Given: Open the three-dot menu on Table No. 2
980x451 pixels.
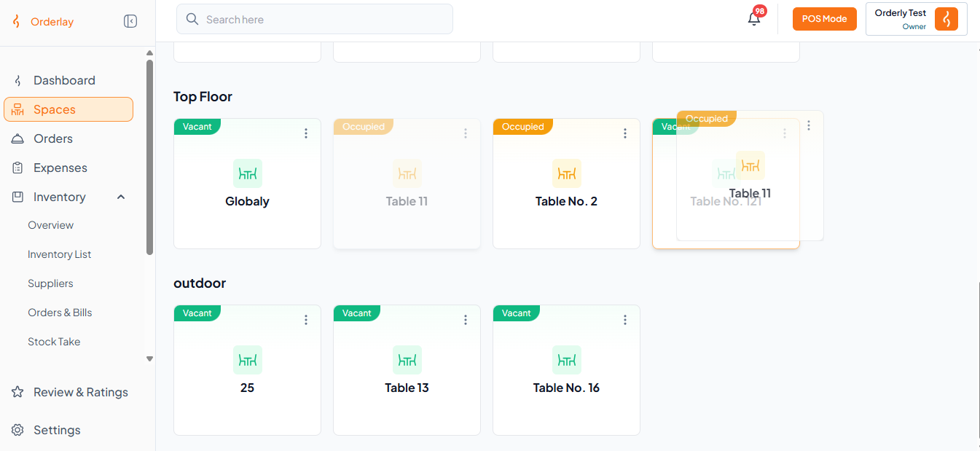Looking at the screenshot, I should [625, 133].
